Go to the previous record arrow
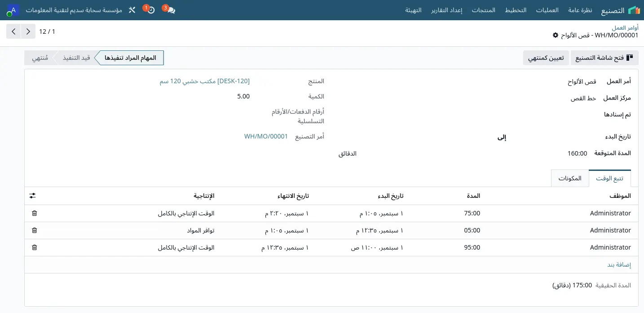 (x=13, y=31)
